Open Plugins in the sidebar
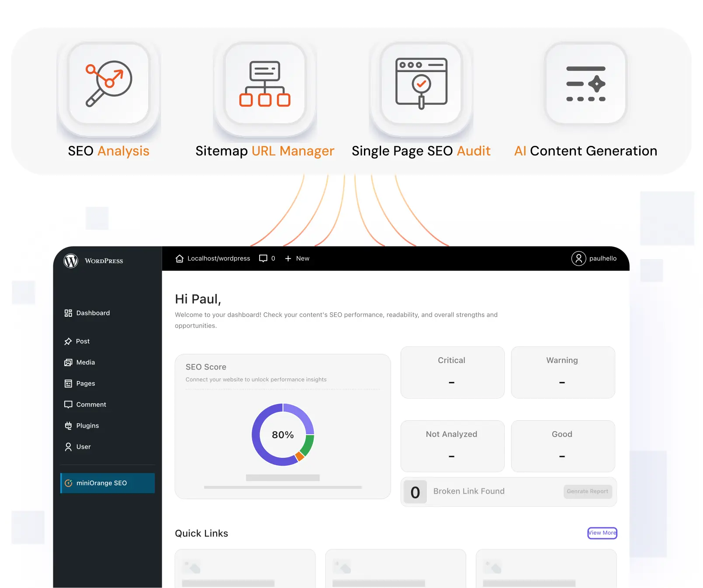Screen dimensions: 703x588 point(87,426)
